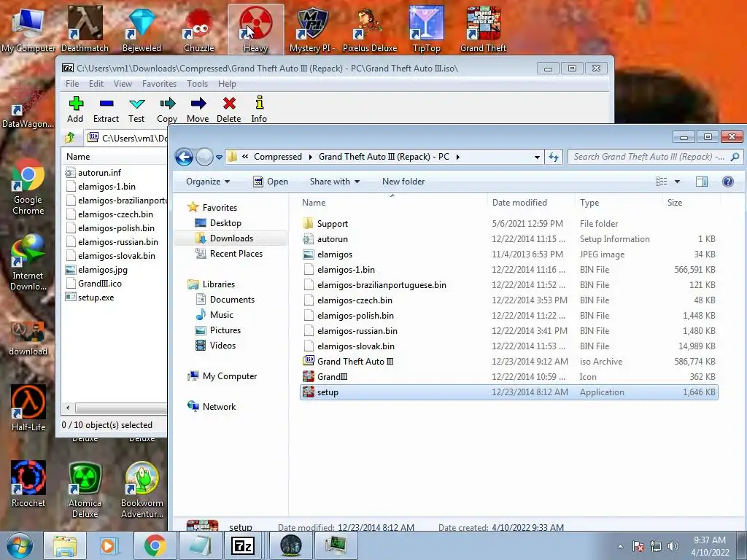This screenshot has width=747, height=560.
Task: Click the volume icon in system tray
Action: point(673,546)
